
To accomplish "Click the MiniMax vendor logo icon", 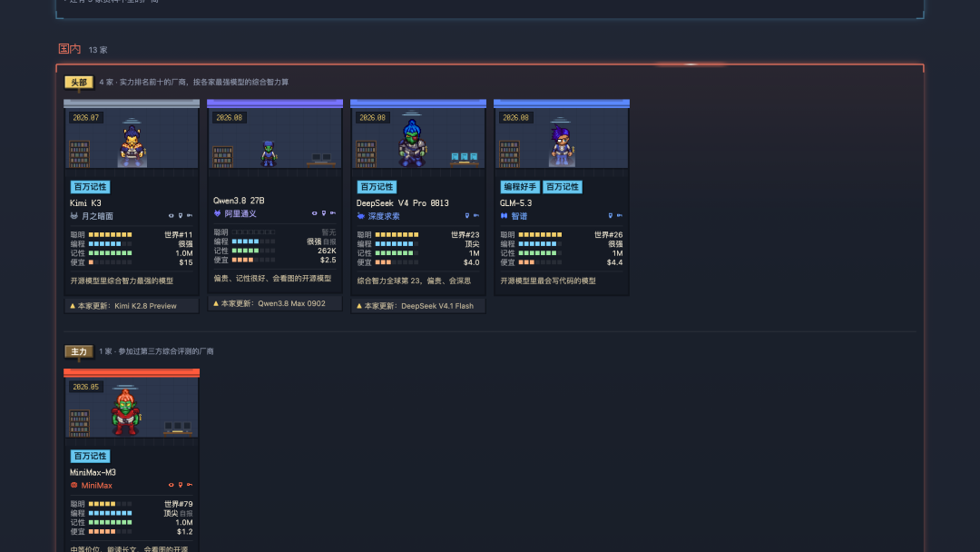I will [x=74, y=485].
